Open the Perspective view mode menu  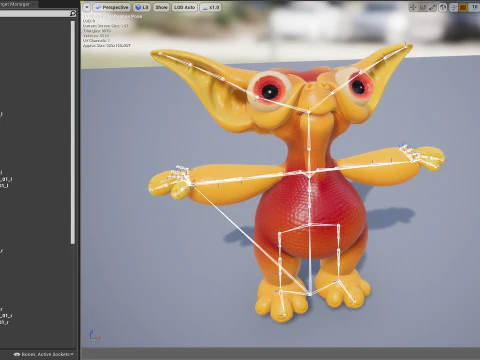point(112,7)
